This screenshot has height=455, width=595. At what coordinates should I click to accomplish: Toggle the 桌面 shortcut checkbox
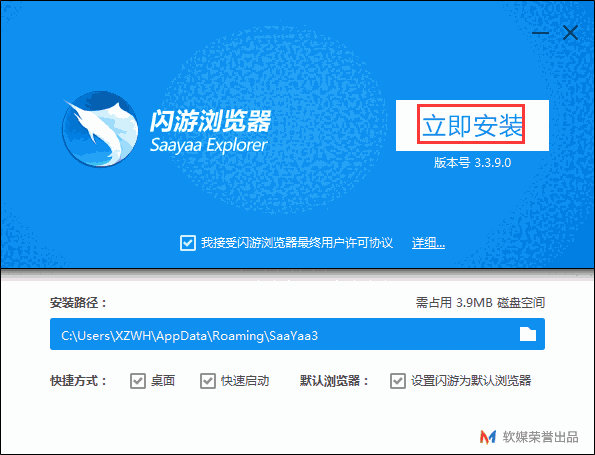click(x=138, y=381)
